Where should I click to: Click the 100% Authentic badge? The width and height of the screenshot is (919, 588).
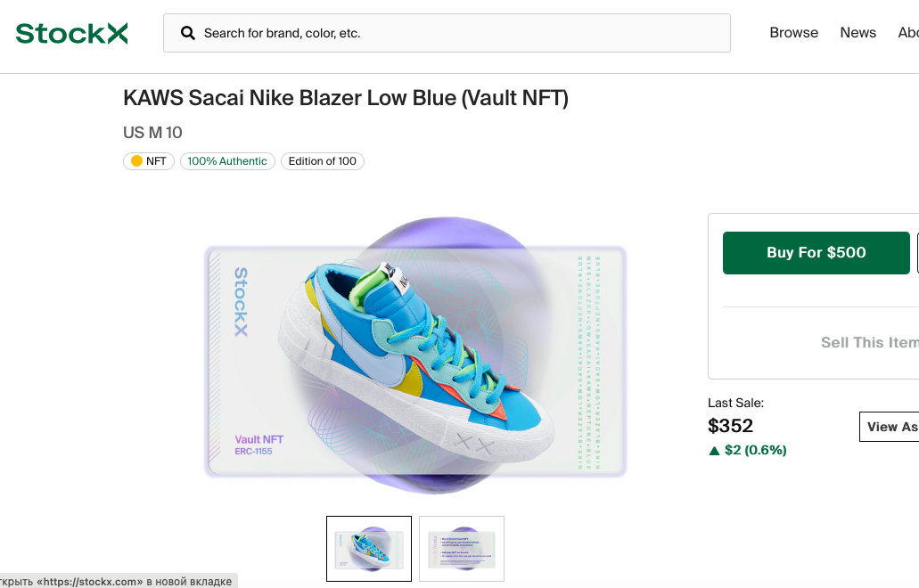coord(227,161)
